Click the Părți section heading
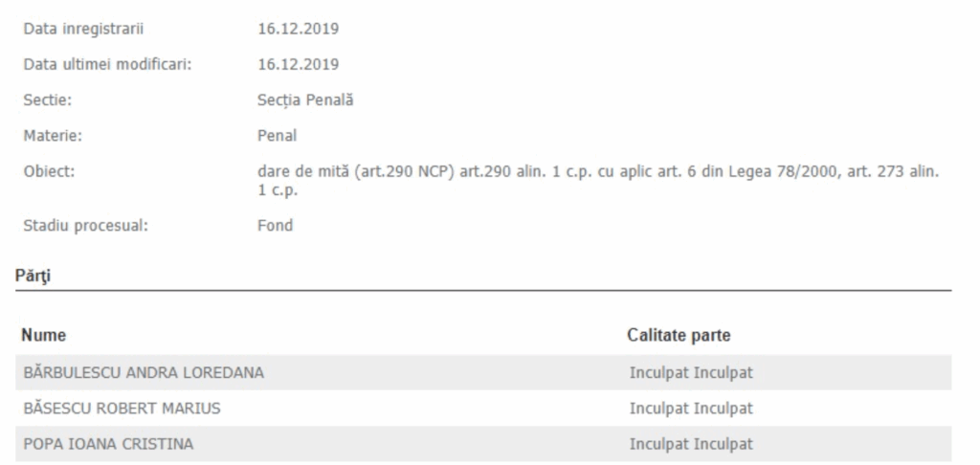The height and width of the screenshot is (465, 980). pos(33,277)
